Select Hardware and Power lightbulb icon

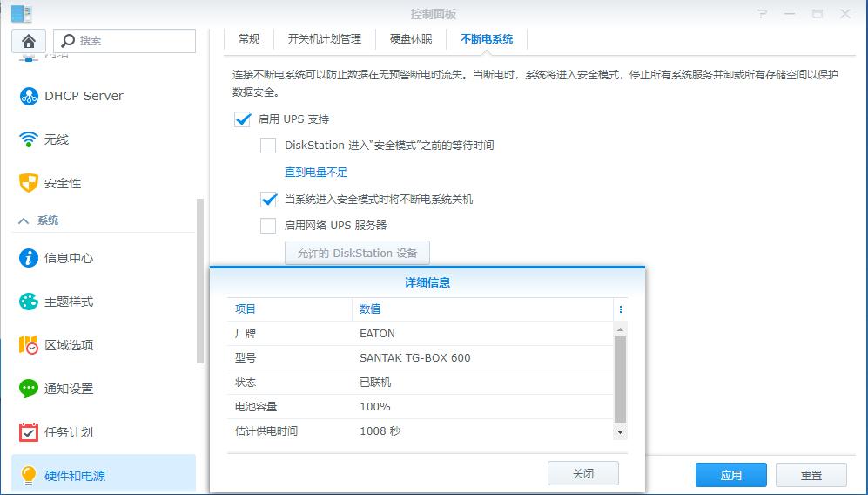[x=28, y=475]
